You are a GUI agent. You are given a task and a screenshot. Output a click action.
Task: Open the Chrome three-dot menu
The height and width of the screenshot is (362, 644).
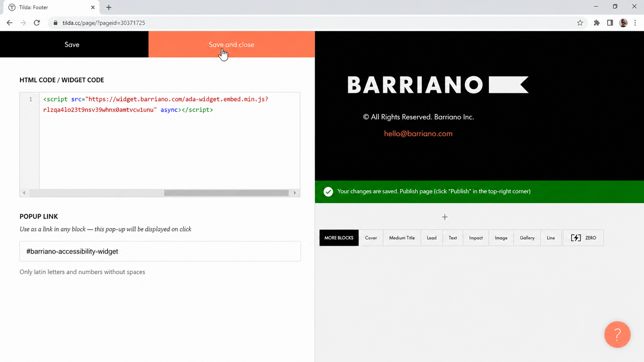click(x=635, y=23)
